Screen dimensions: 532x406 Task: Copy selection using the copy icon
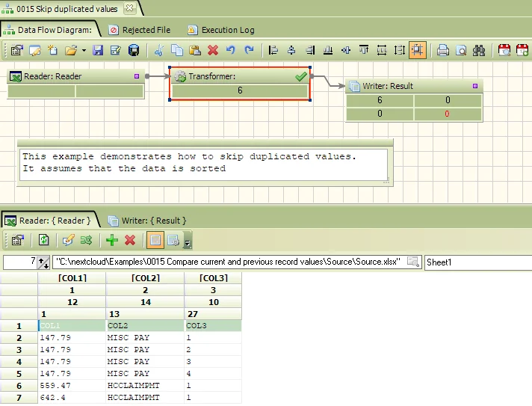click(177, 51)
